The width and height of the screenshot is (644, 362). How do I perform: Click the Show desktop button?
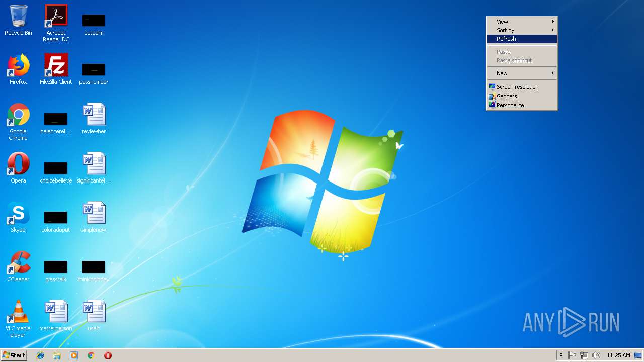click(x=638, y=355)
